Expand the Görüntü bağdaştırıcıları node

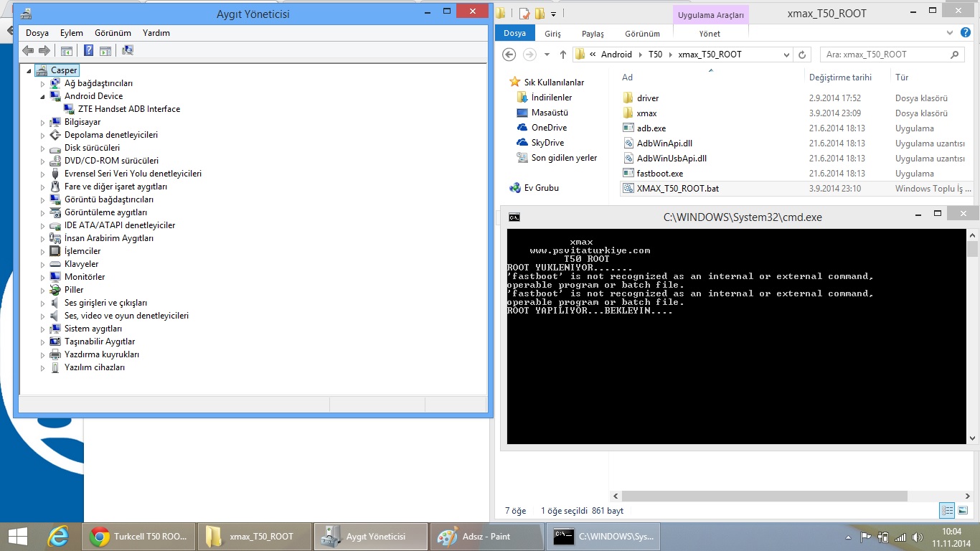(42, 199)
